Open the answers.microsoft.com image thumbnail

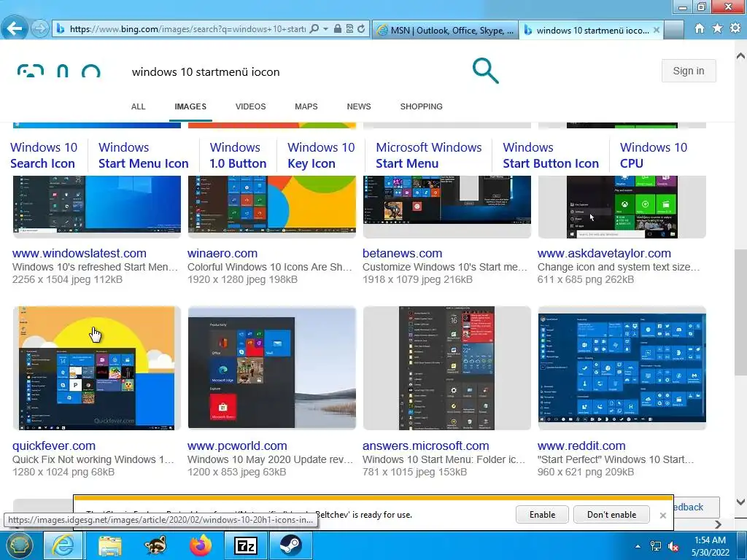point(447,368)
